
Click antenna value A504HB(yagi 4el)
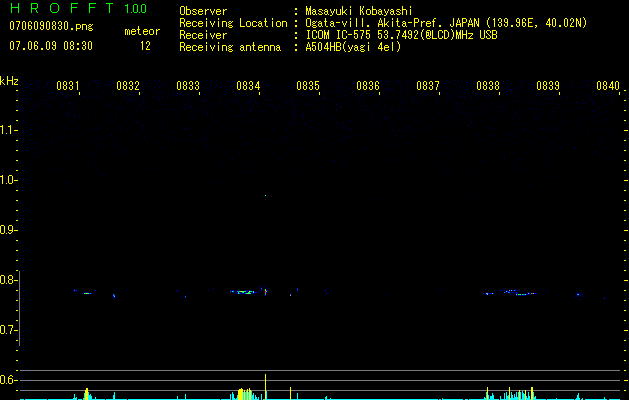tap(353, 47)
